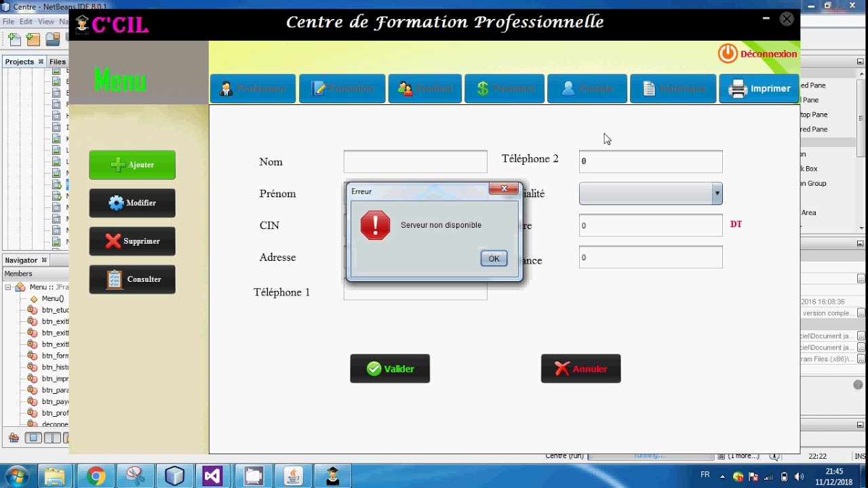Open the Members combo in Navigator
The height and width of the screenshot is (488, 868).
[x=35, y=274]
